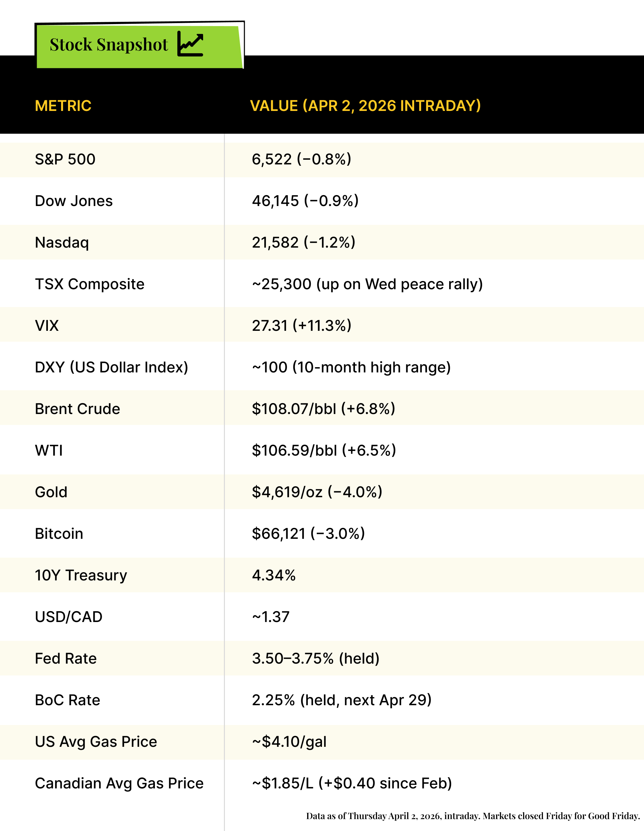Select the US Avg Gas Price value
644x831 pixels.
[x=289, y=742]
